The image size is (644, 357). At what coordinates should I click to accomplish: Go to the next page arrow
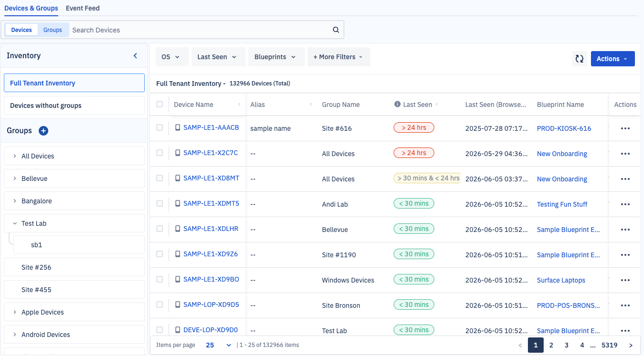(631, 345)
